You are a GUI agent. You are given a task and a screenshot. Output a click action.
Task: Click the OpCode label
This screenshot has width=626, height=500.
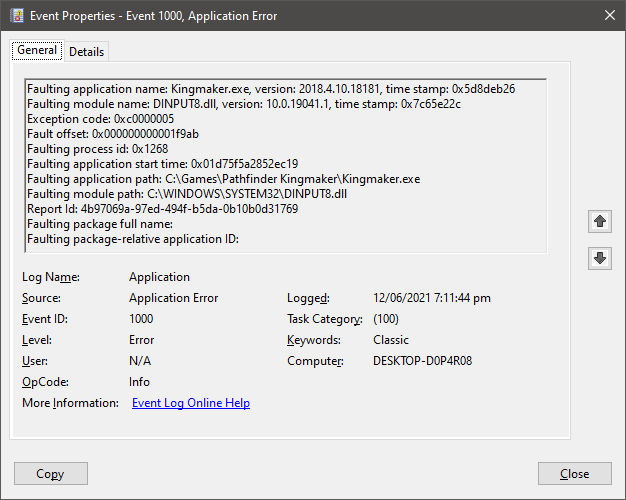pos(45,382)
